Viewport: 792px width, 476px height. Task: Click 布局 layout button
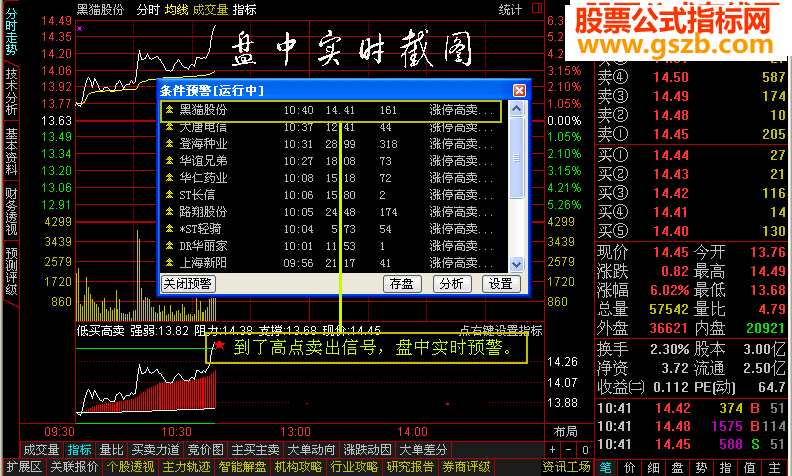click(x=565, y=431)
